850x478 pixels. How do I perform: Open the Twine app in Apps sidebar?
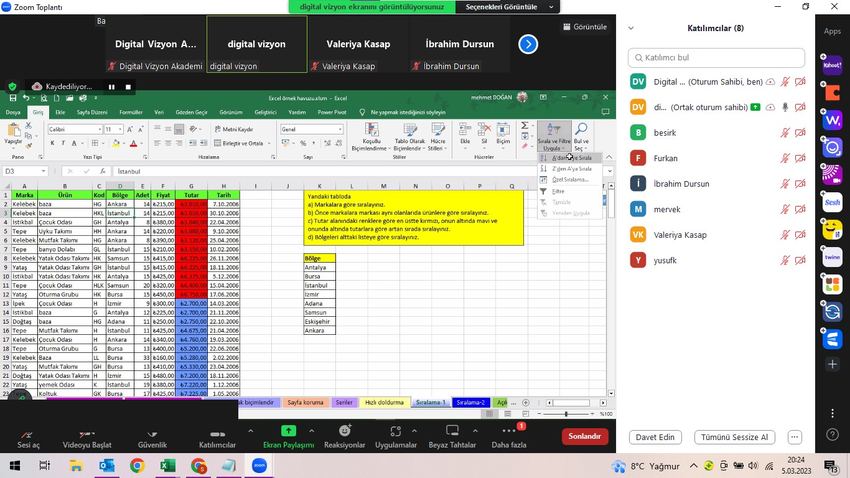click(x=832, y=257)
